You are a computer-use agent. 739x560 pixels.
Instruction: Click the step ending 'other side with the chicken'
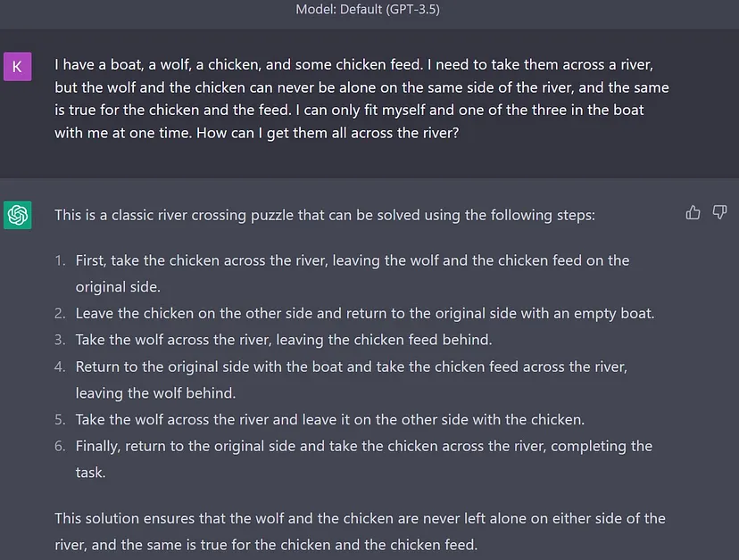point(329,419)
